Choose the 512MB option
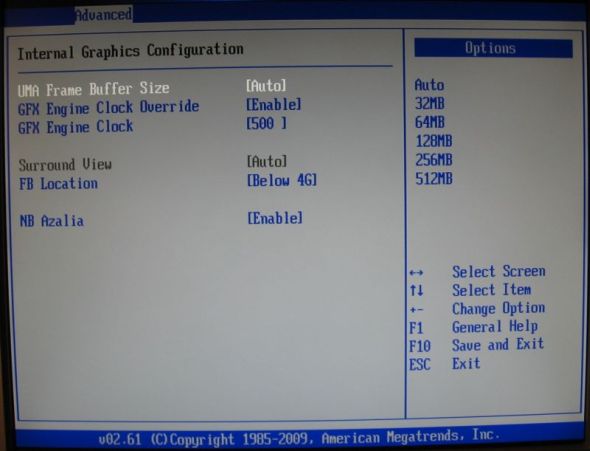 pyautogui.click(x=434, y=179)
